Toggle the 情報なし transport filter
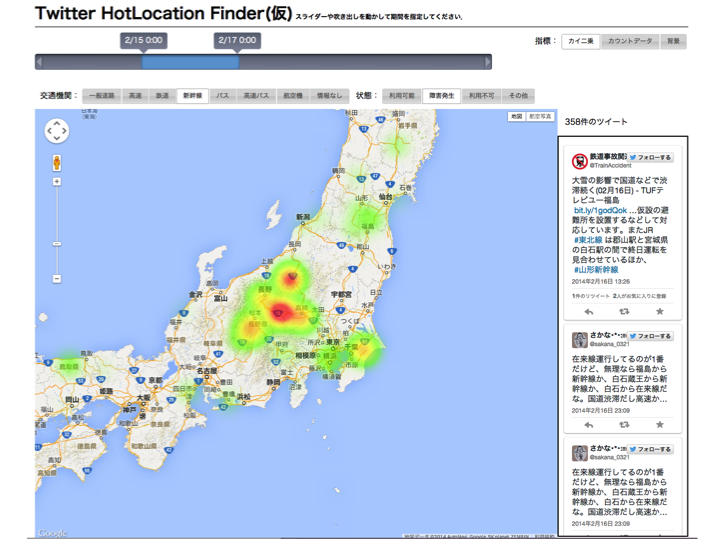This screenshot has height=540, width=720. pos(330,96)
